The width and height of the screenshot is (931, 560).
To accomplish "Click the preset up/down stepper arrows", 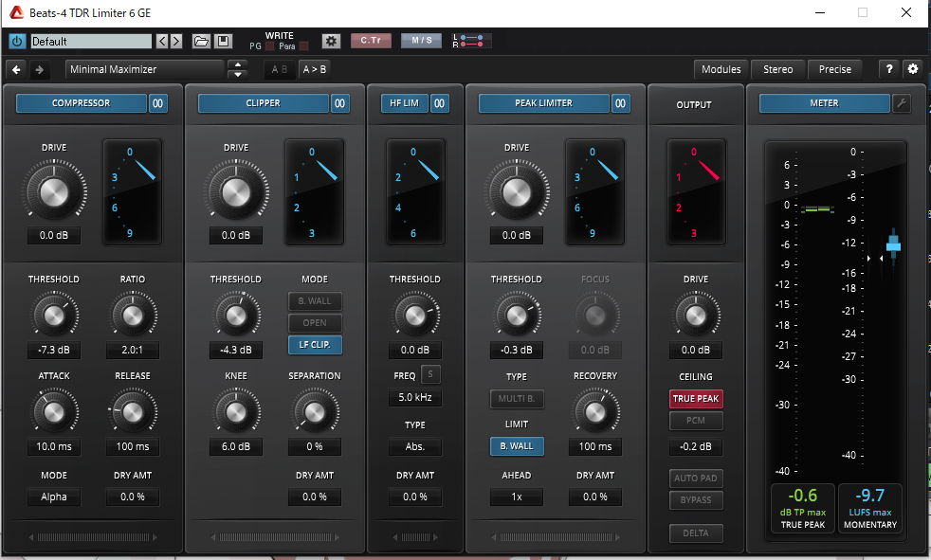I will [x=238, y=69].
